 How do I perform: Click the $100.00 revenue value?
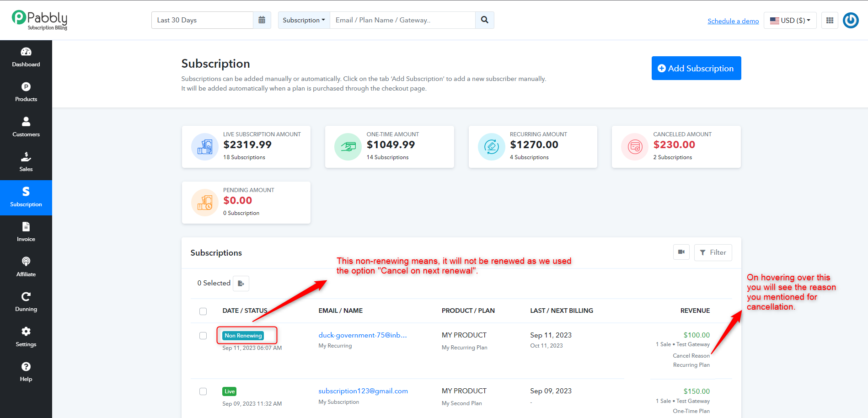click(697, 335)
